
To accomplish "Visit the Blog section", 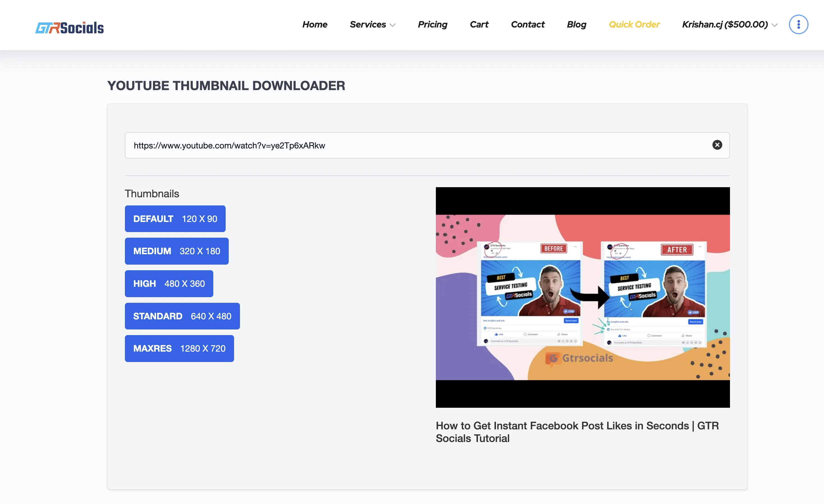I will 576,24.
